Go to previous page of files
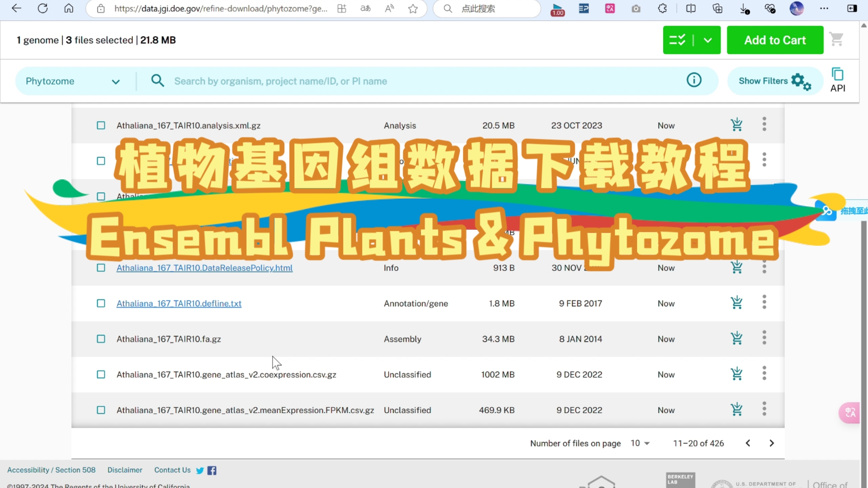The width and height of the screenshot is (868, 488). tap(748, 443)
